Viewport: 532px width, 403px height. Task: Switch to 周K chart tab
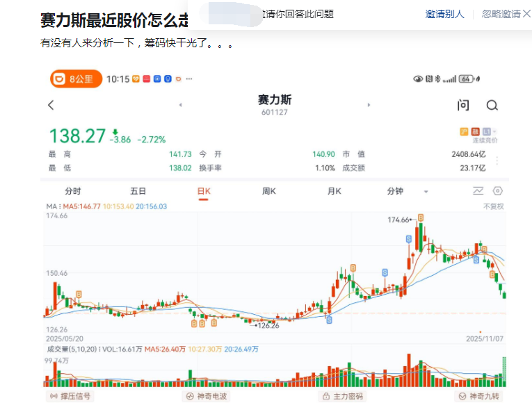click(268, 191)
